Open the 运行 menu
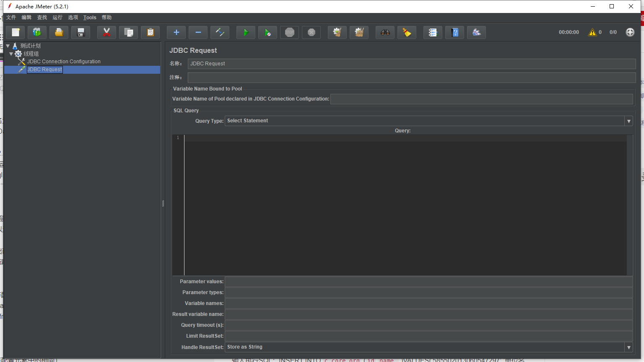This screenshot has height=362, width=644. click(57, 17)
